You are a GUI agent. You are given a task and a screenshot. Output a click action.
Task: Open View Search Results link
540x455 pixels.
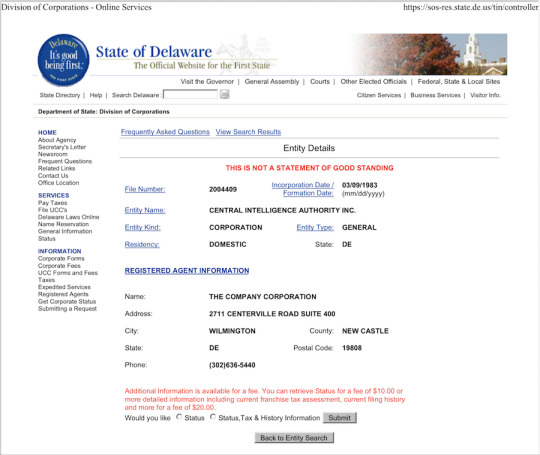coord(248,132)
